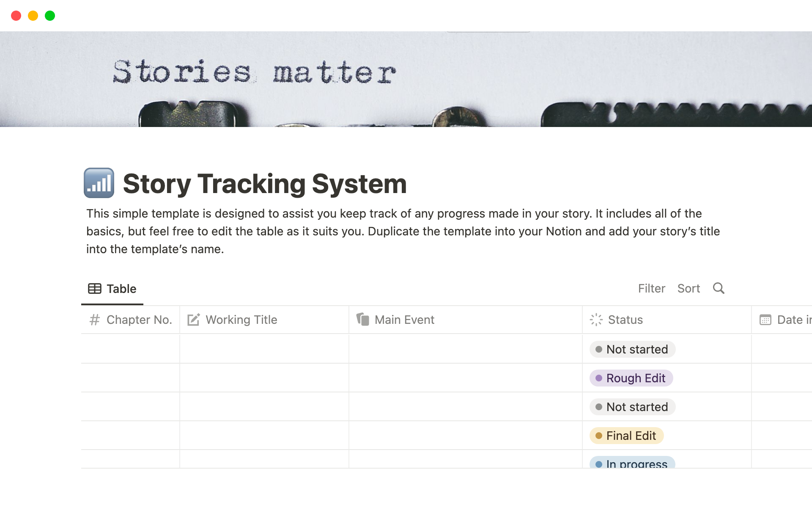812x508 pixels.
Task: Click first row's Working Title cell
Action: [264, 349]
